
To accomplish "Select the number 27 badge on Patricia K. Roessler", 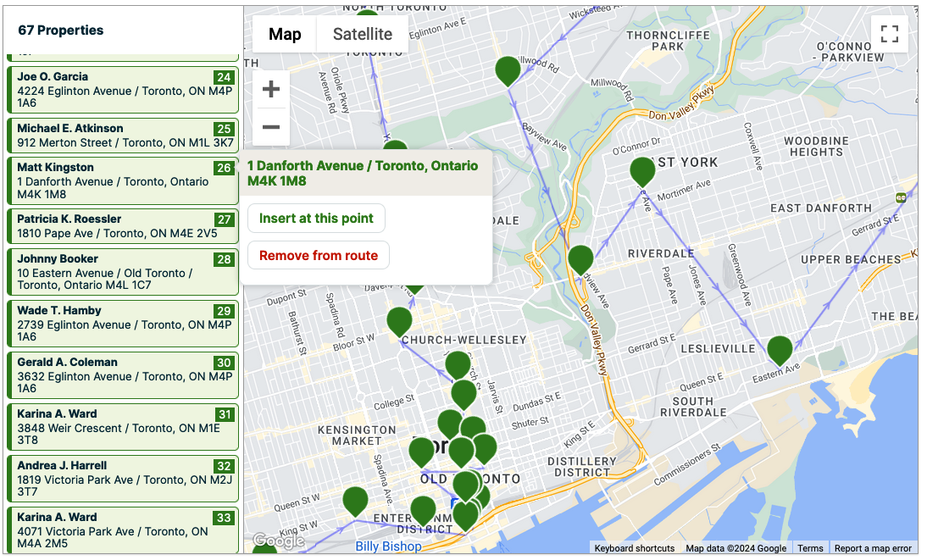I will click(x=225, y=219).
